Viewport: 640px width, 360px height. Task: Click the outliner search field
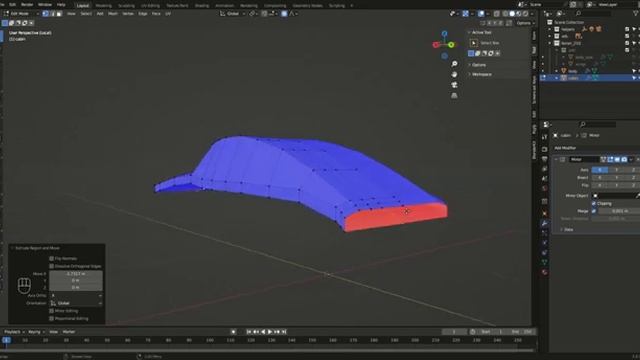click(594, 13)
